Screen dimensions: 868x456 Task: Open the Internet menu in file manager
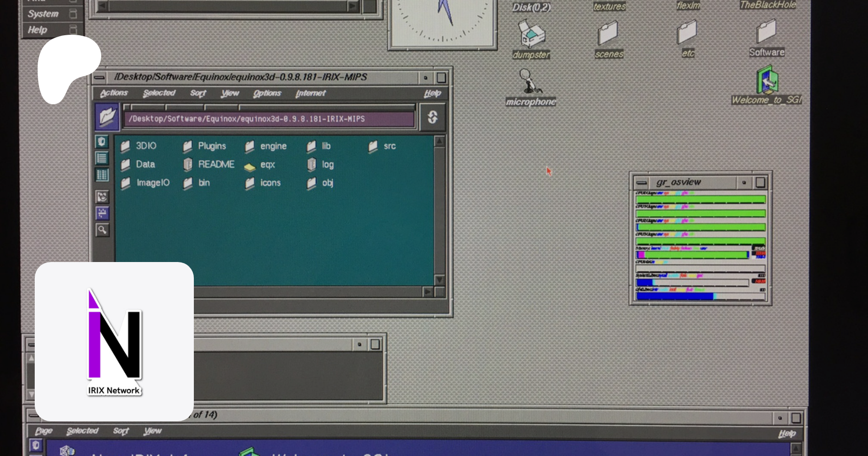click(310, 93)
